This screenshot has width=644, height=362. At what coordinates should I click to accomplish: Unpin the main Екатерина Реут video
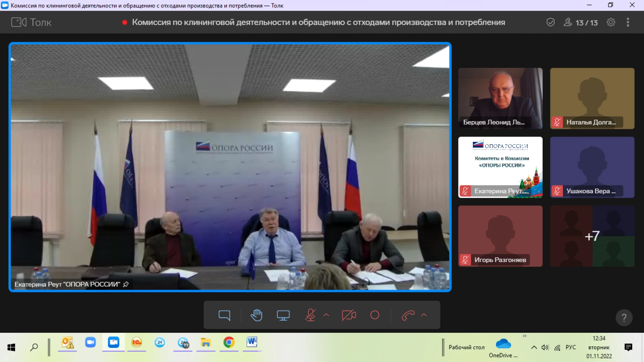coord(126,284)
